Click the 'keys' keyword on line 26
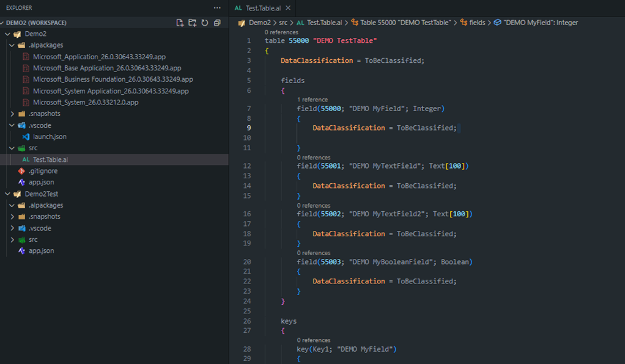The image size is (625, 364). tap(289, 321)
